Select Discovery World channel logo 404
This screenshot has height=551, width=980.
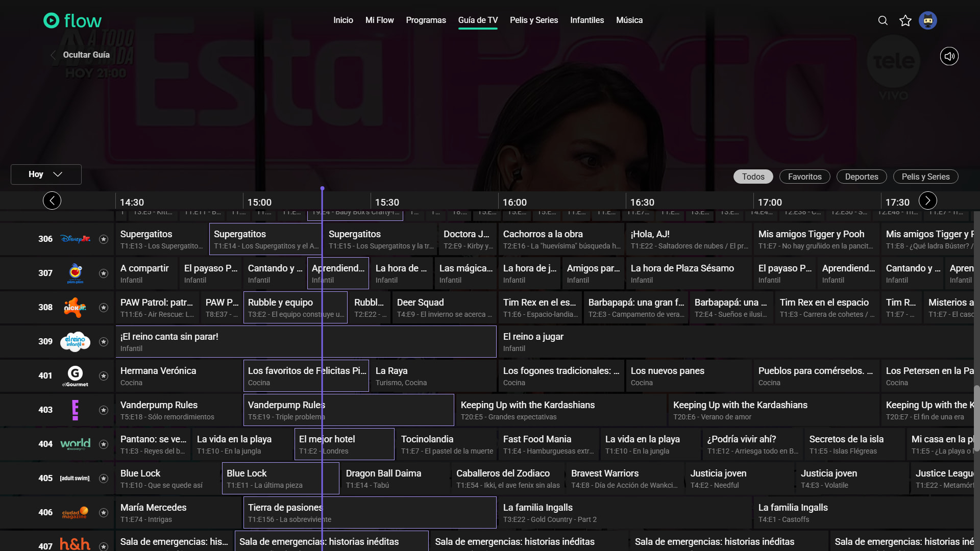coord(75,444)
